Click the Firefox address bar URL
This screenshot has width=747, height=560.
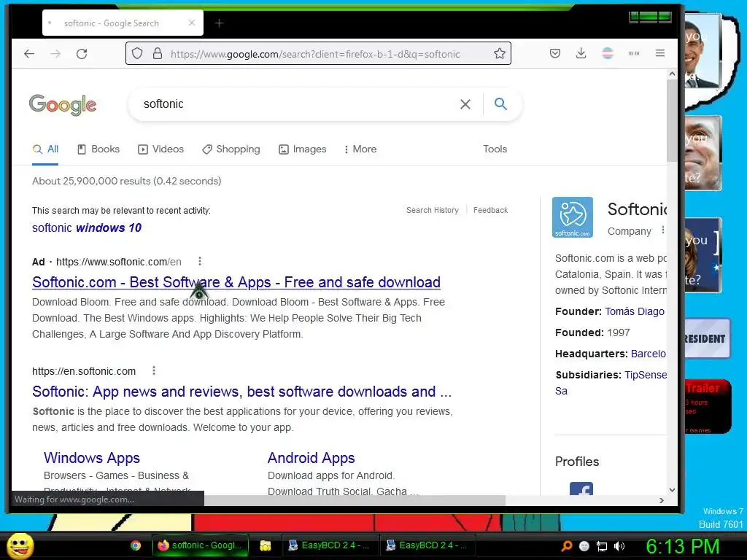tap(315, 54)
